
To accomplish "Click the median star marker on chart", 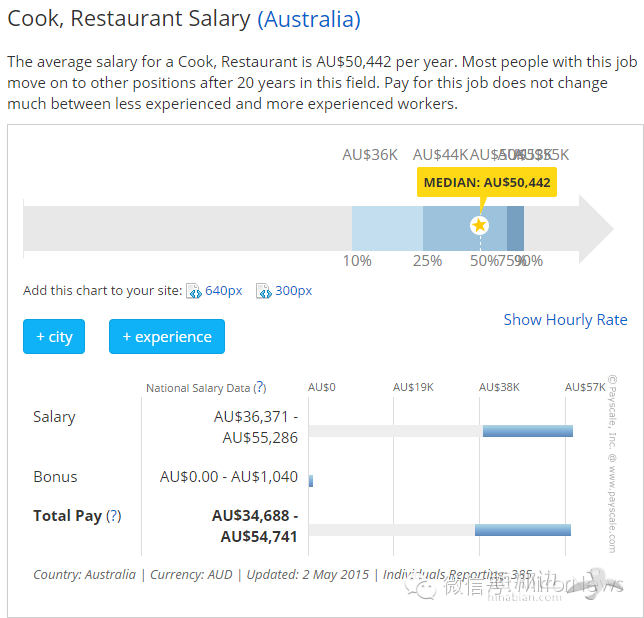I will [x=479, y=225].
